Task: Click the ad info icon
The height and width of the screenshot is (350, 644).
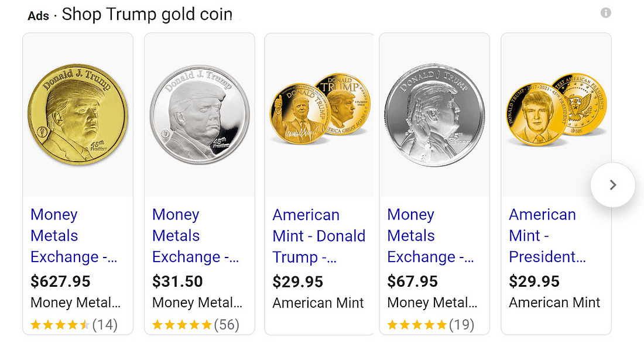Action: (x=606, y=13)
